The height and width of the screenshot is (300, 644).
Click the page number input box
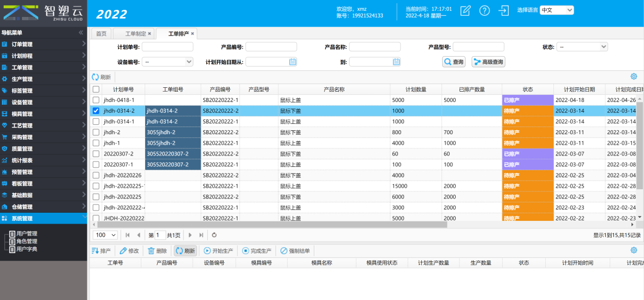coord(160,235)
